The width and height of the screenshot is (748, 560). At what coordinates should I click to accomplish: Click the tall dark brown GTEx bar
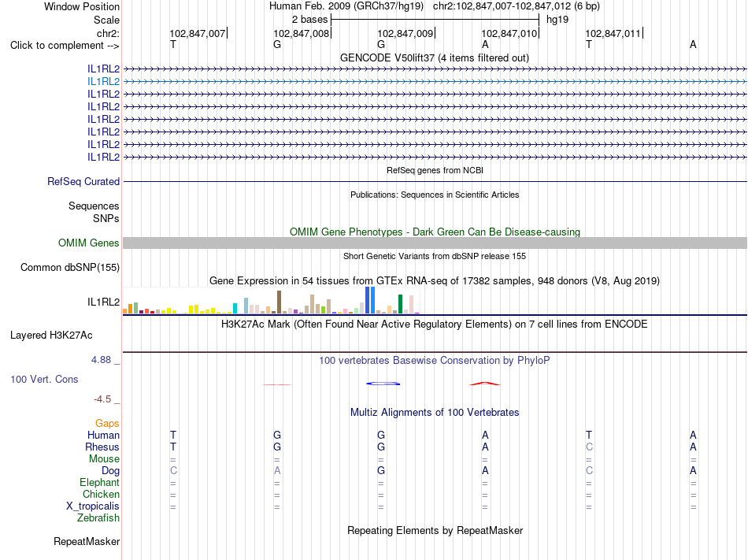click(279, 302)
